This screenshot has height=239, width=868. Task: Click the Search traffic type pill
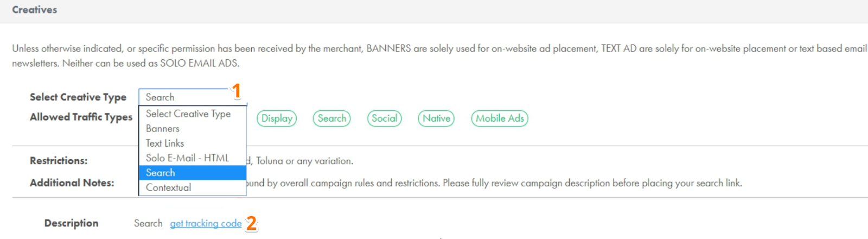(331, 118)
